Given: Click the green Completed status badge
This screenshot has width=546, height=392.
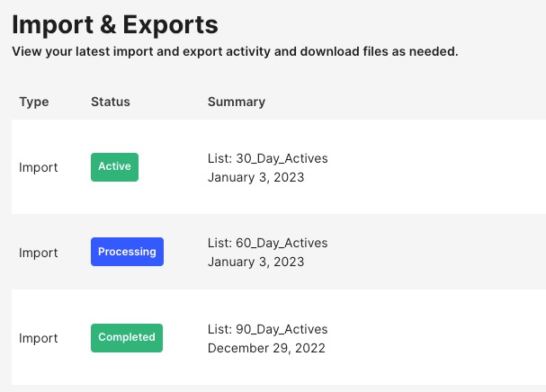Looking at the screenshot, I should pos(127,338).
